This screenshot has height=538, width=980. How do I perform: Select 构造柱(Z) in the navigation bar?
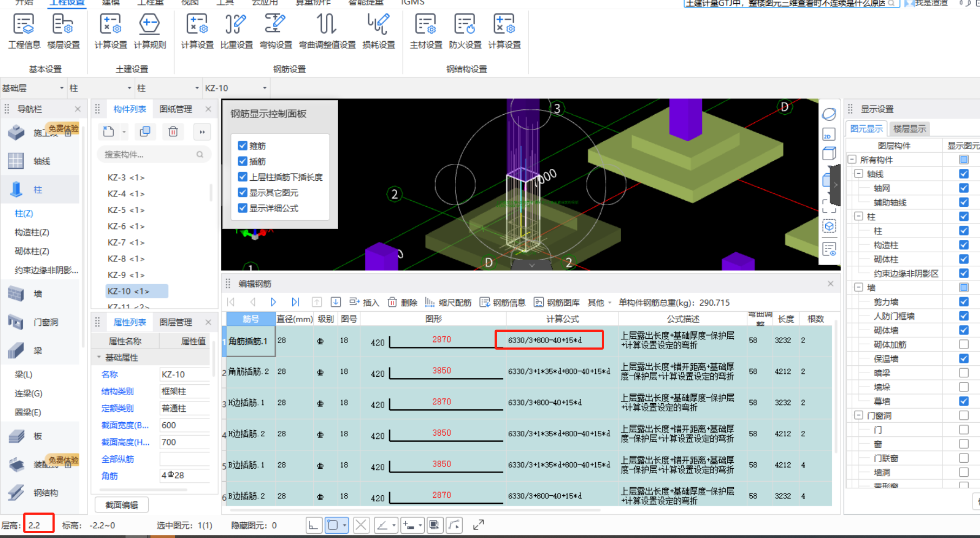(32, 232)
